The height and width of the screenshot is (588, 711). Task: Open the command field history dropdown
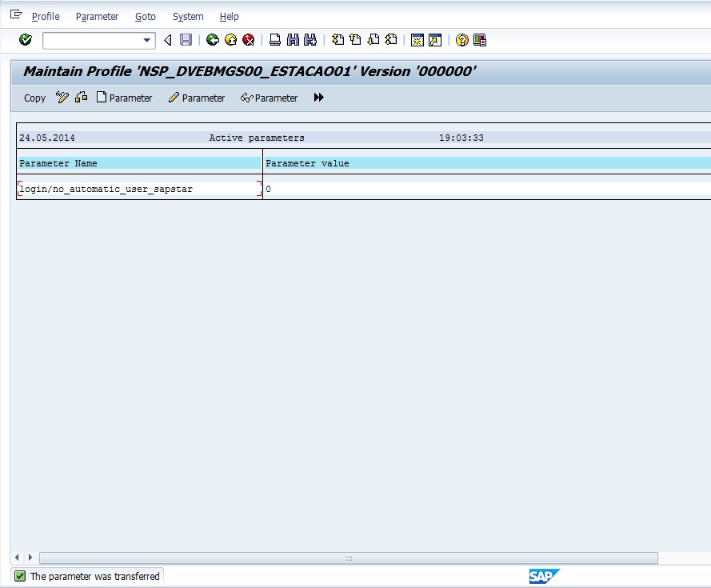click(x=147, y=40)
